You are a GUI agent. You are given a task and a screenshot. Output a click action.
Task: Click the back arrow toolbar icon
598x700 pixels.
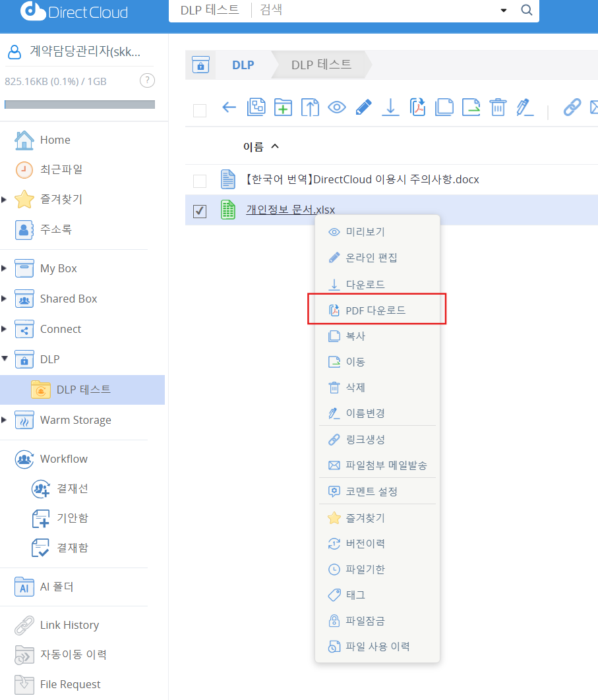pos(229,107)
